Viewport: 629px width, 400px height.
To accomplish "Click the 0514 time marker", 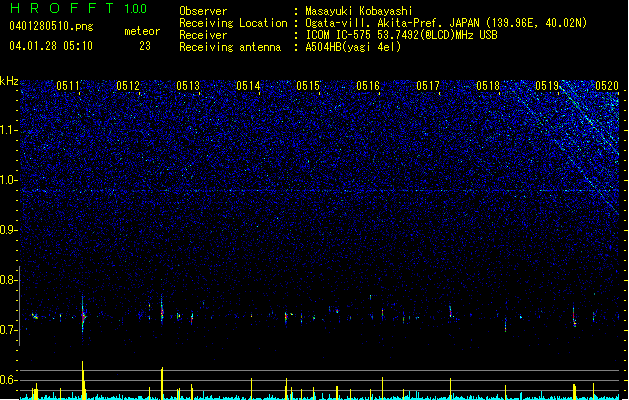I will pos(248,85).
